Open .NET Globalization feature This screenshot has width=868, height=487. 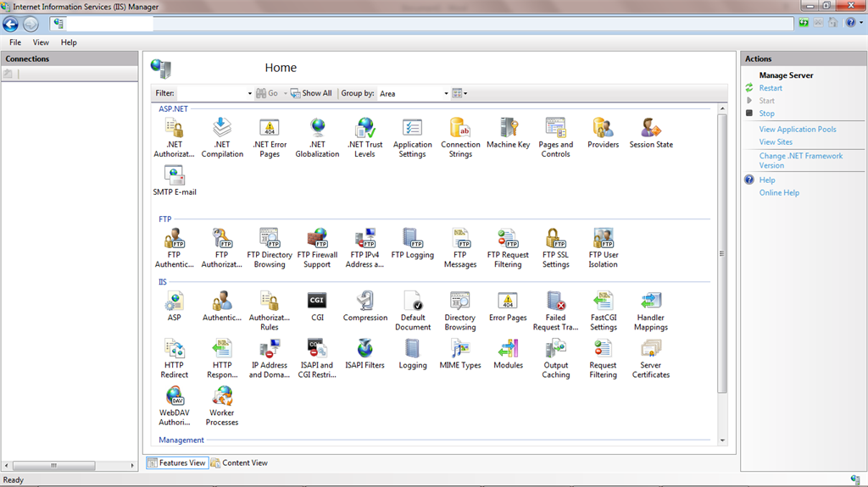tap(317, 138)
